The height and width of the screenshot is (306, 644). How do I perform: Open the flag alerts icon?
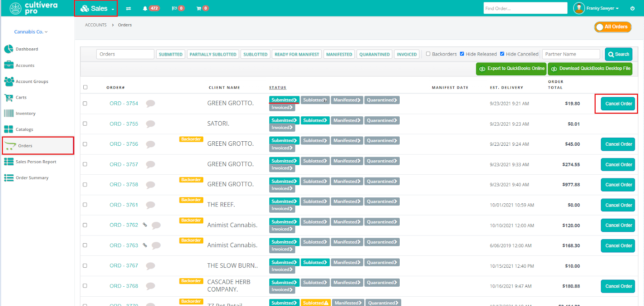[174, 8]
